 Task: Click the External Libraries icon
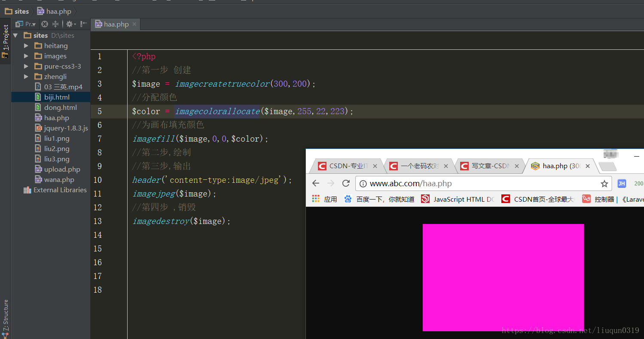point(27,190)
